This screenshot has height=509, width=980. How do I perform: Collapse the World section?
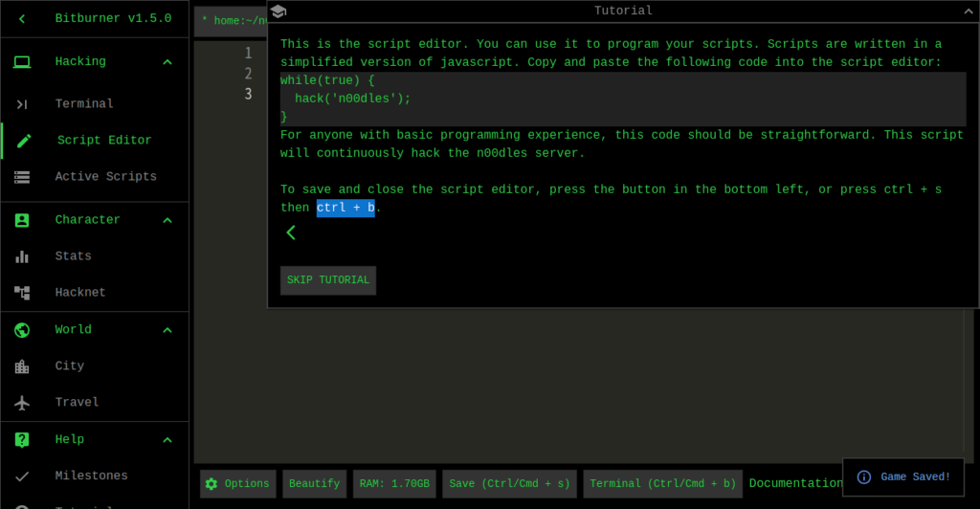tap(167, 330)
